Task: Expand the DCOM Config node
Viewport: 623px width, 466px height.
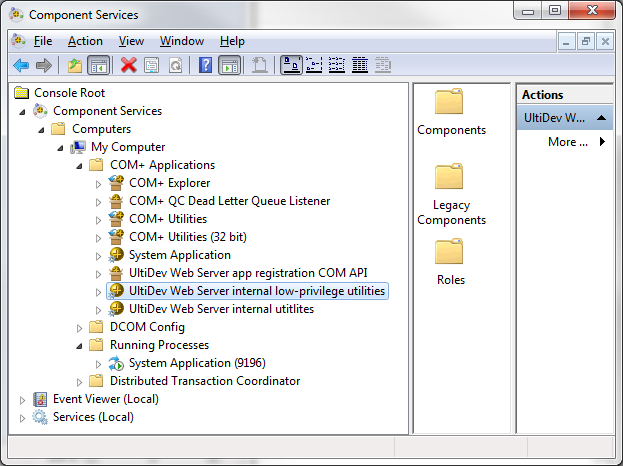Action: click(x=79, y=328)
